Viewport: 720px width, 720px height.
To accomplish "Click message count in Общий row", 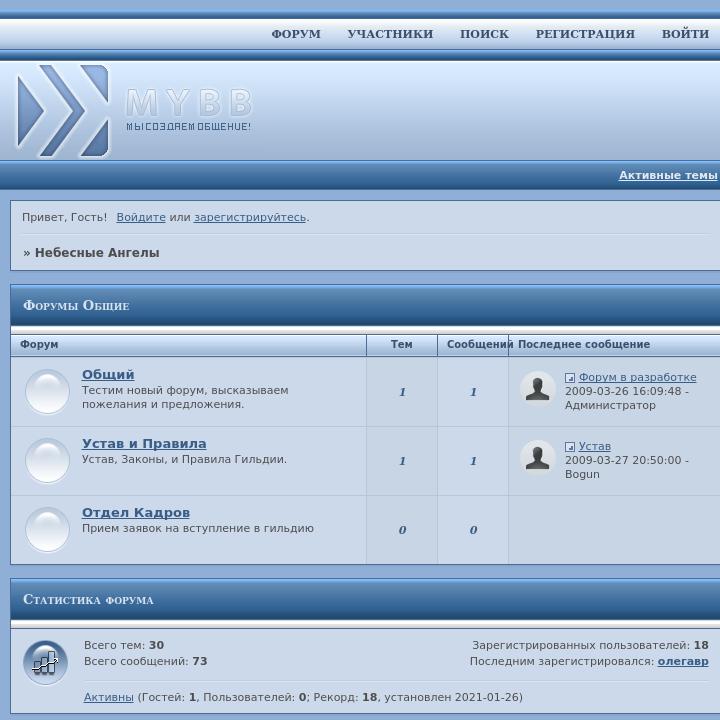I will [x=473, y=392].
